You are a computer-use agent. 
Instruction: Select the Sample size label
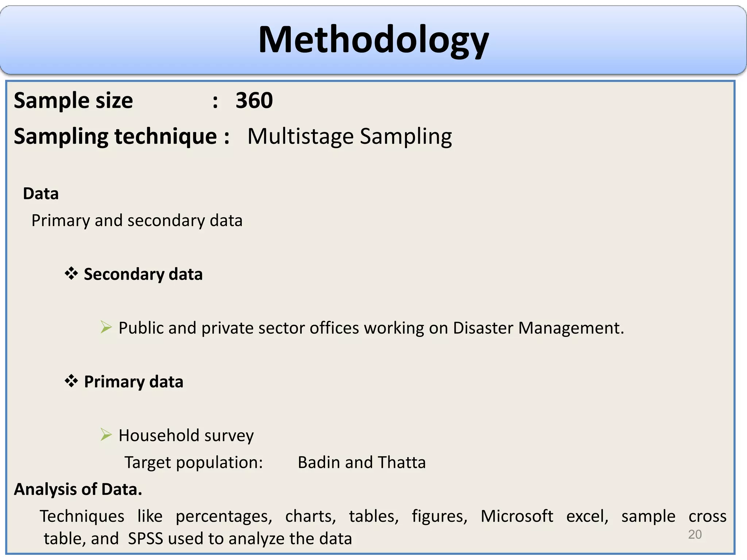coord(73,100)
